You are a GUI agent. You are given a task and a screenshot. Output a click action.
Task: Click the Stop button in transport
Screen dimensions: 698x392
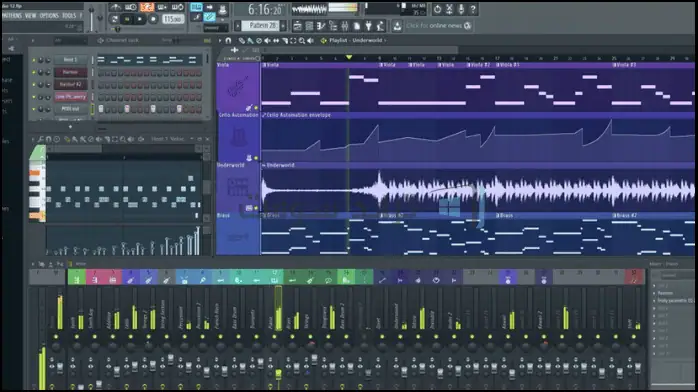point(153,20)
